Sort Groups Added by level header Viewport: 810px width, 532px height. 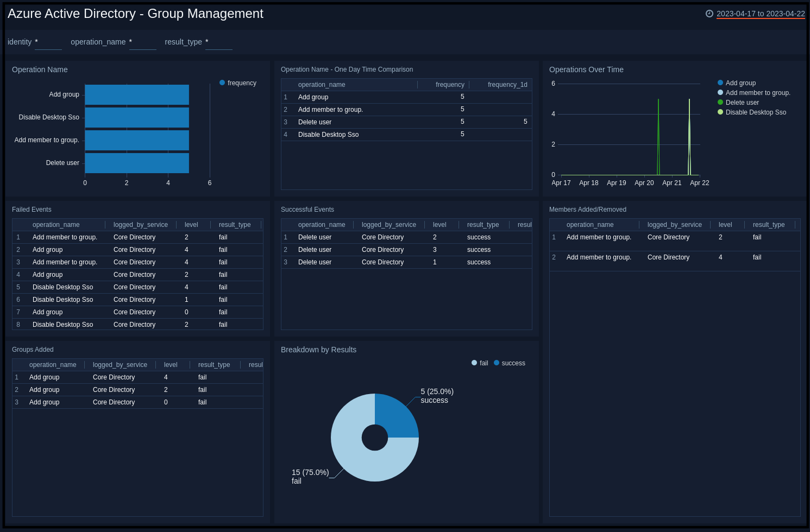click(x=171, y=365)
